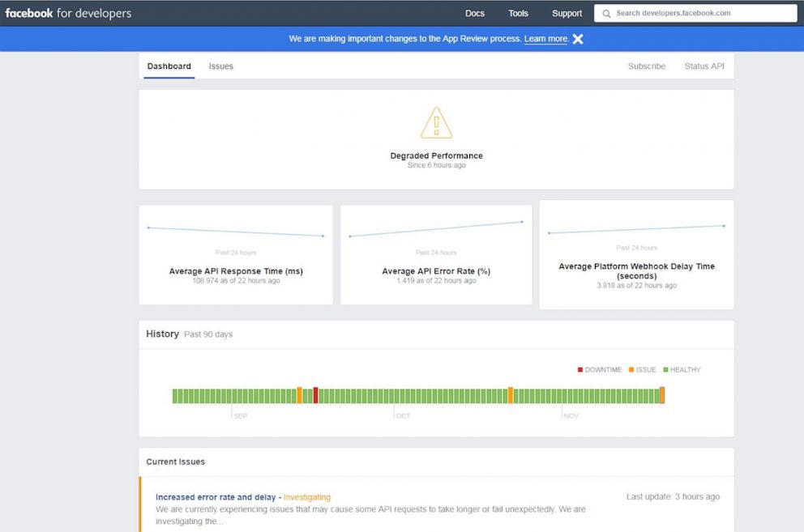The width and height of the screenshot is (804, 532).
Task: Click the NOV month marker label
Action: (x=571, y=415)
